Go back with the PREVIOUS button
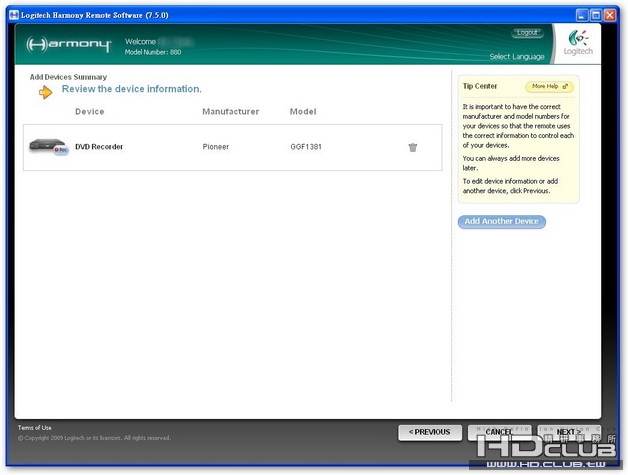Screen dimensions: 628x475 pos(430,433)
